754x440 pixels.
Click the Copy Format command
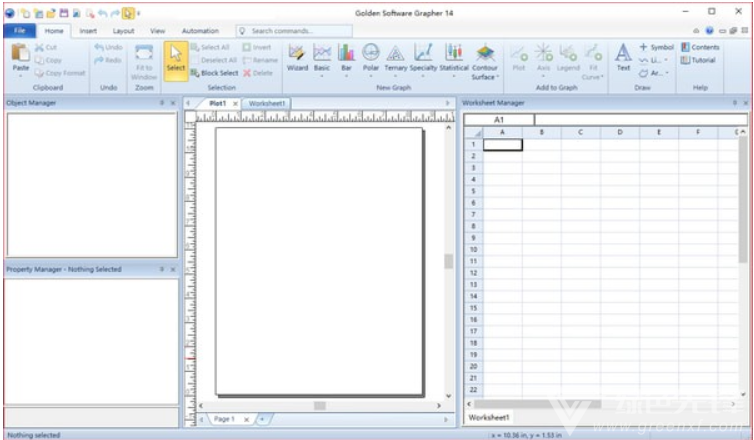pos(60,73)
